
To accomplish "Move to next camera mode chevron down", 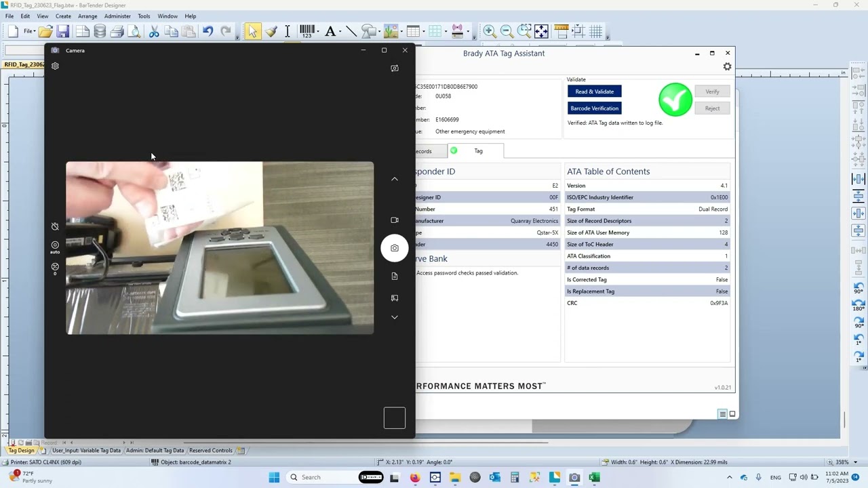I will tap(395, 317).
